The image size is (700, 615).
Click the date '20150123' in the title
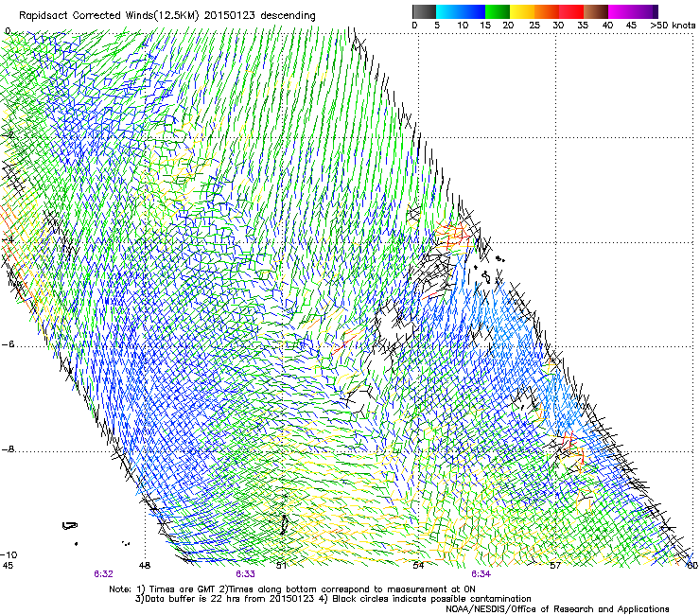[x=230, y=16]
